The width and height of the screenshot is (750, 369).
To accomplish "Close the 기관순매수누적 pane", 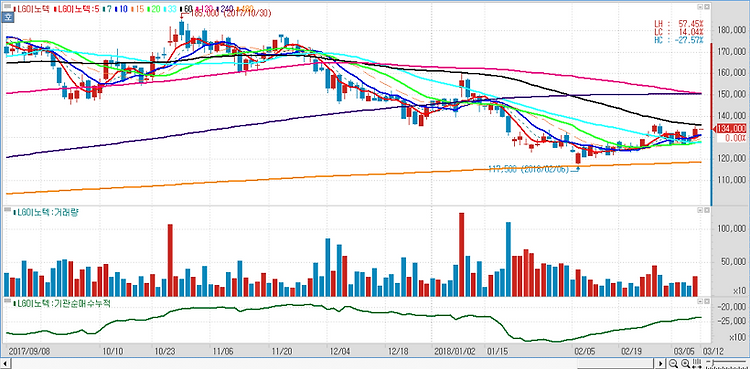I will 707,301.
